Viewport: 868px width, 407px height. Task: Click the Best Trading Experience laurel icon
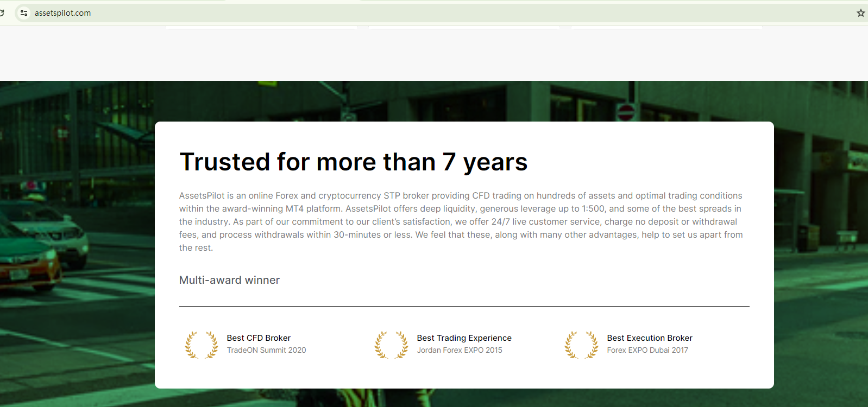pos(392,345)
